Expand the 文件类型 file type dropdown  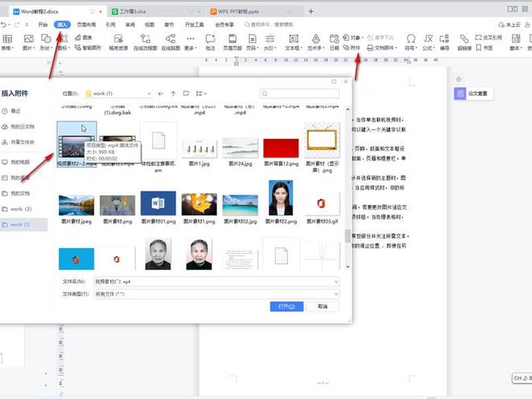(x=336, y=294)
